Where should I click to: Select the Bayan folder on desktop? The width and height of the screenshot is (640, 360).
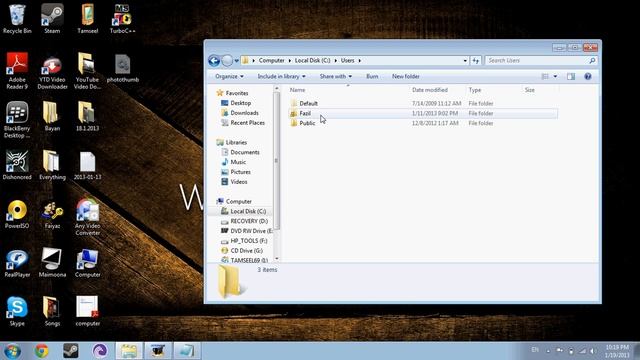click(52, 116)
